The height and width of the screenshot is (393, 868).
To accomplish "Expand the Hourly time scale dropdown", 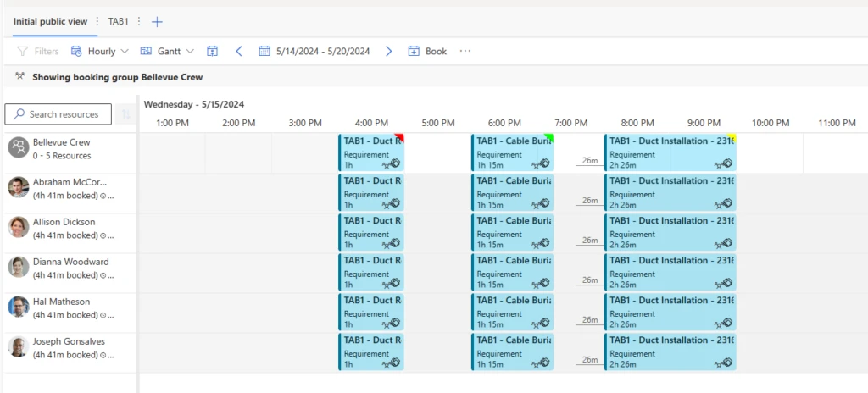I will [x=100, y=52].
